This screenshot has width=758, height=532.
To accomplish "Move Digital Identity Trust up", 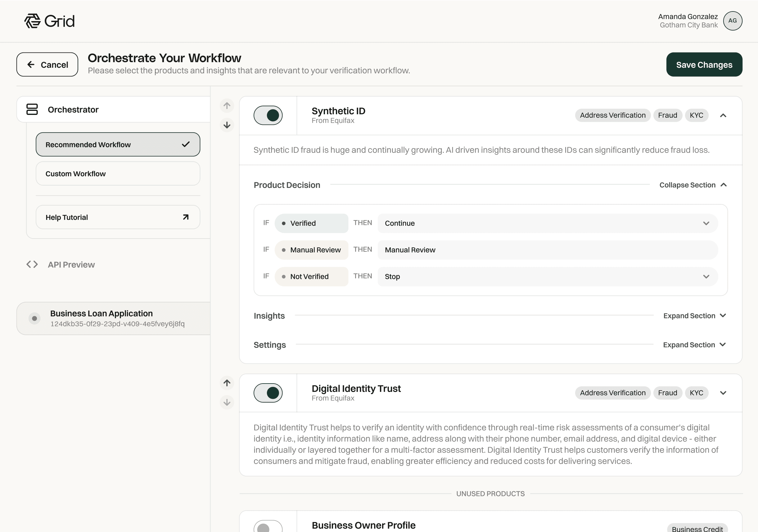I will click(x=227, y=383).
